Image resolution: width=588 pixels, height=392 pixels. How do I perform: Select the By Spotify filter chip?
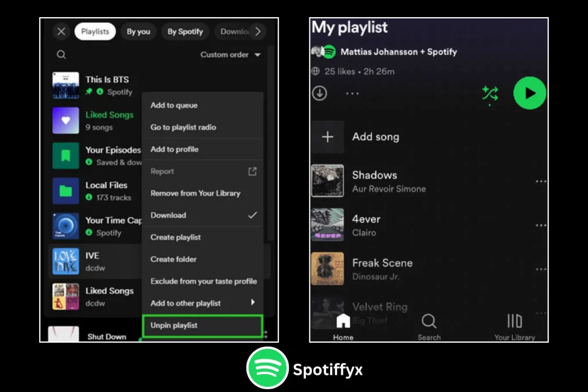tap(185, 32)
